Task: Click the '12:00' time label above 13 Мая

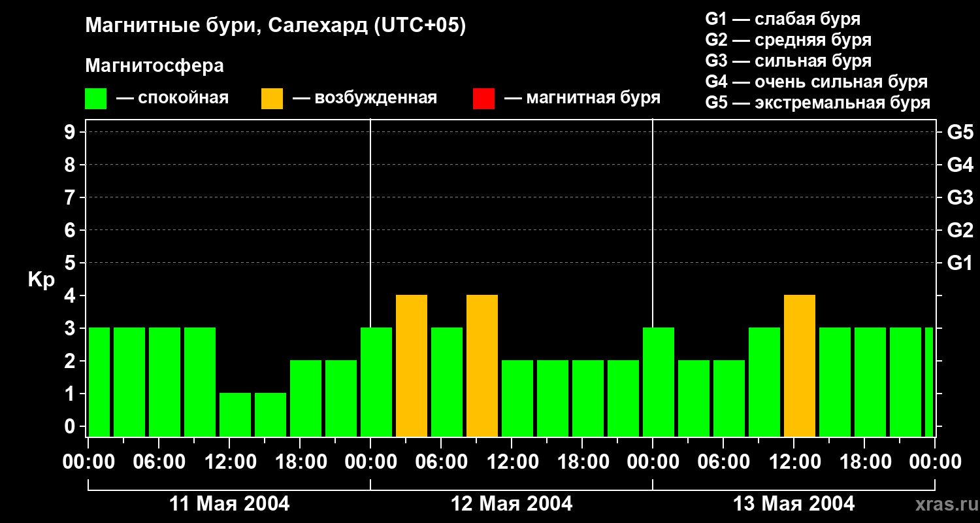Action: [x=794, y=462]
